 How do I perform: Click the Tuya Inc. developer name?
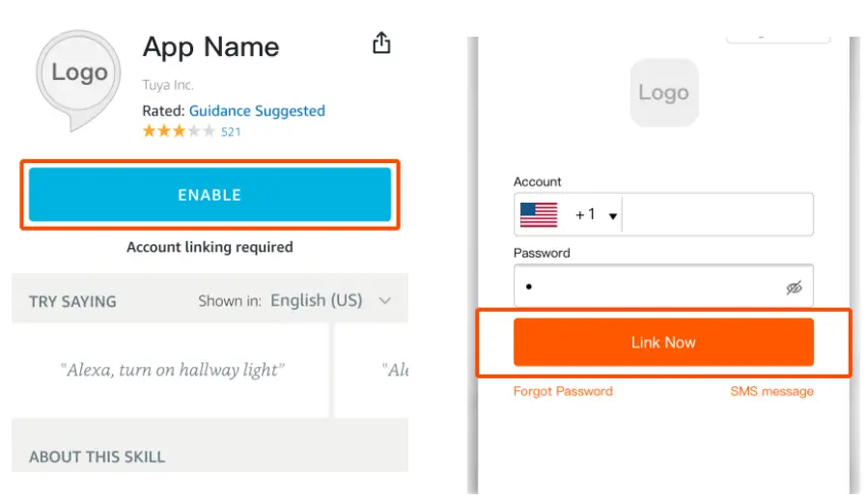point(169,85)
